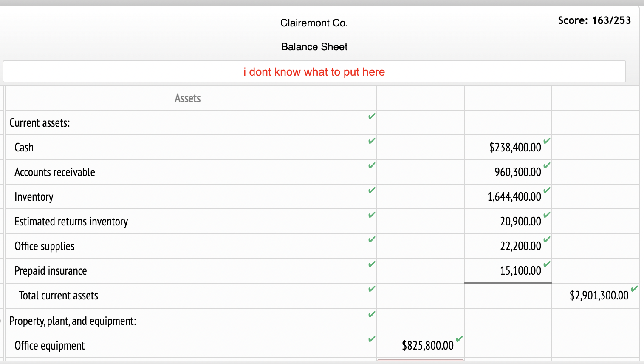Click the checkmark at the end of the Total current assets label

(x=372, y=289)
